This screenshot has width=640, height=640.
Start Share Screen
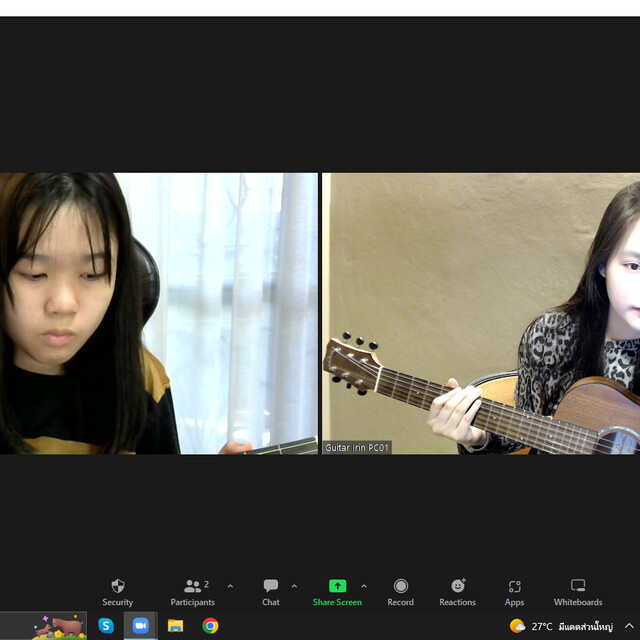[337, 592]
